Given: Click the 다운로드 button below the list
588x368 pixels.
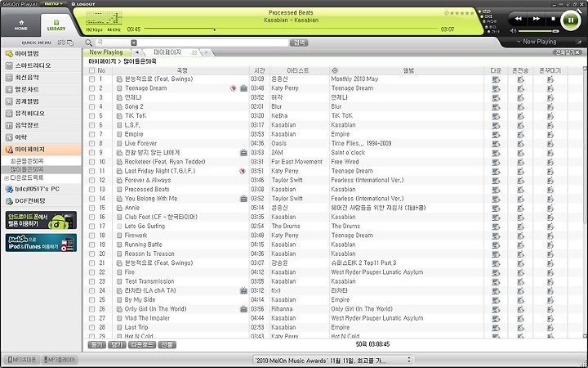Looking at the screenshot, I should (142, 345).
